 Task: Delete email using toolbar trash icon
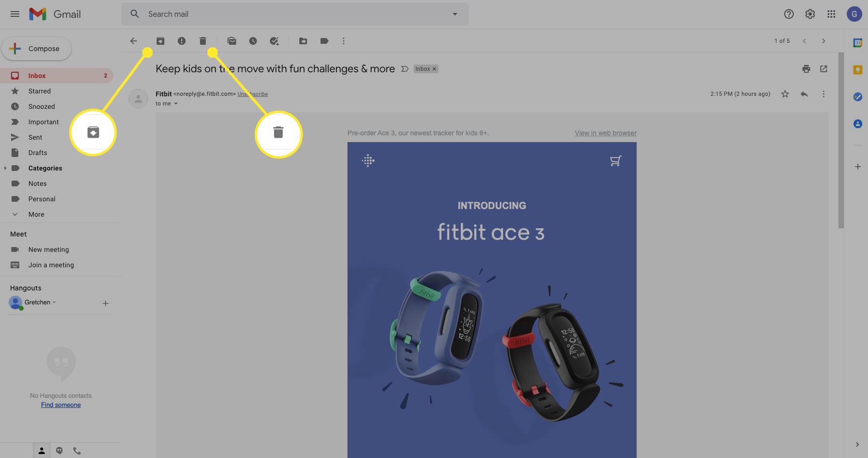click(x=203, y=41)
